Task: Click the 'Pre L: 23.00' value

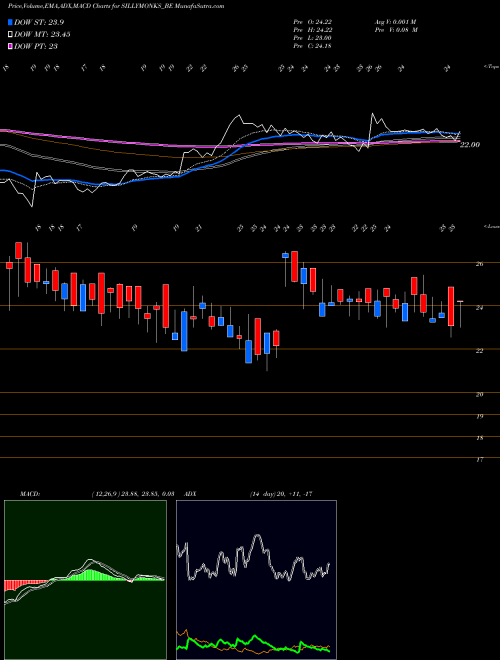Action: (x=313, y=38)
